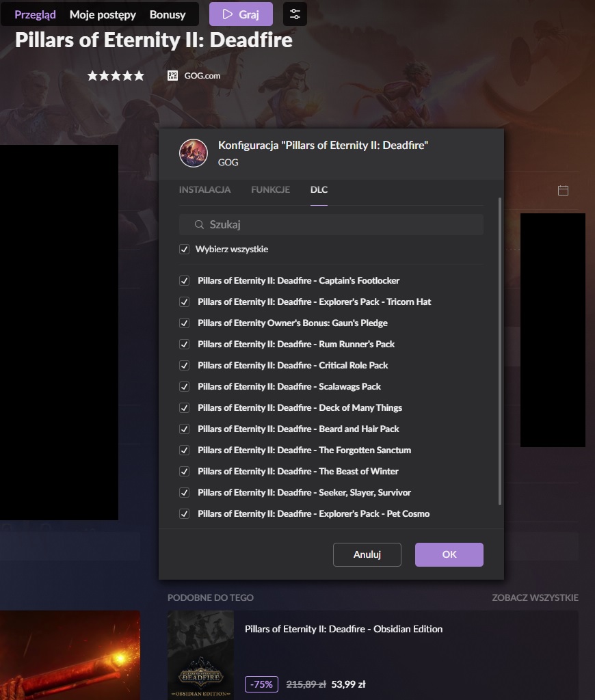Click the game avatar in config dialog
595x700 pixels.
194,153
